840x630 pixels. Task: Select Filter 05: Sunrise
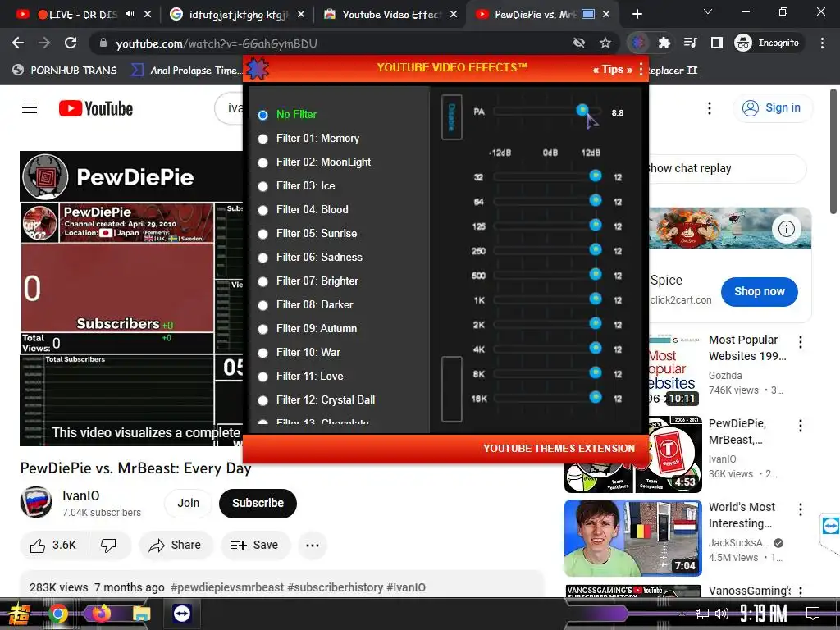point(263,234)
